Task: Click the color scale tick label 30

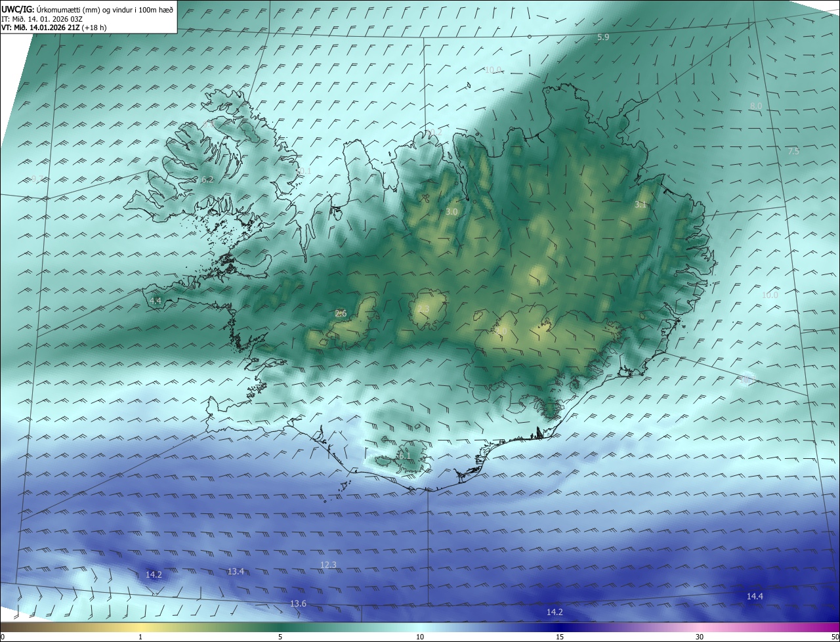Action: tap(700, 637)
